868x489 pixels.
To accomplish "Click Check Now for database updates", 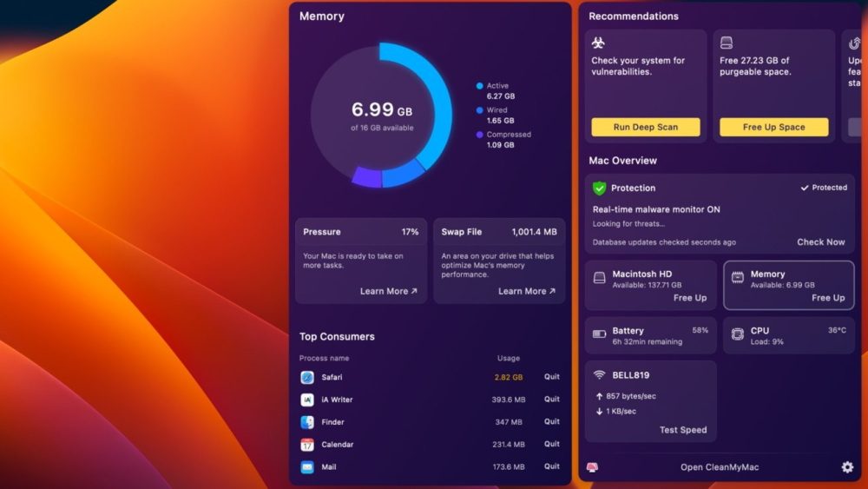I will coord(820,242).
